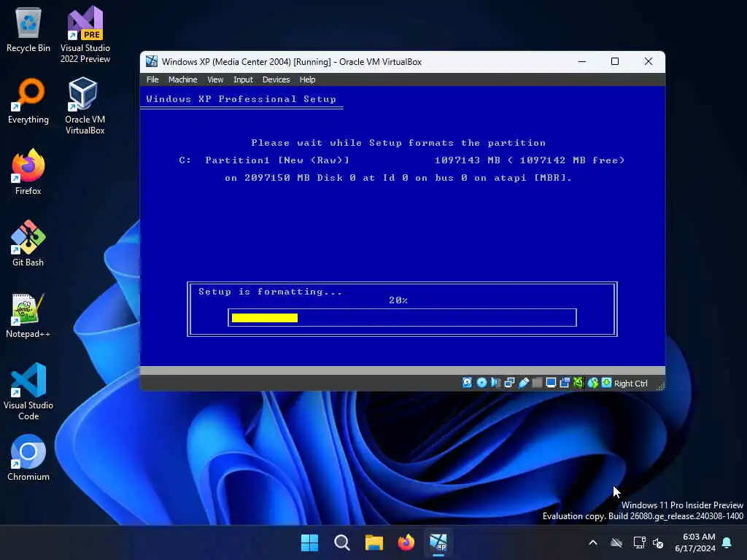Screen dimensions: 747x560
Task: Select the Recycle Bin desktop icon
Action: (x=28, y=30)
